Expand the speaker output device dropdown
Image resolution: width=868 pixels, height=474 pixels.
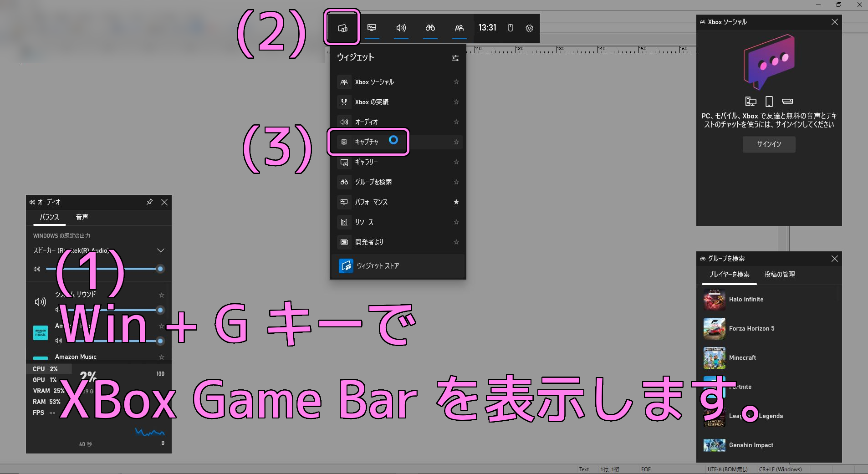coord(160,250)
